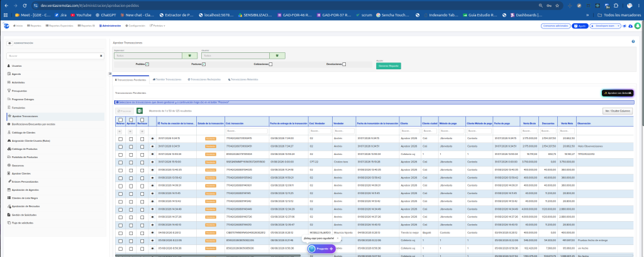Click the green button next to Usuario field

277,55
